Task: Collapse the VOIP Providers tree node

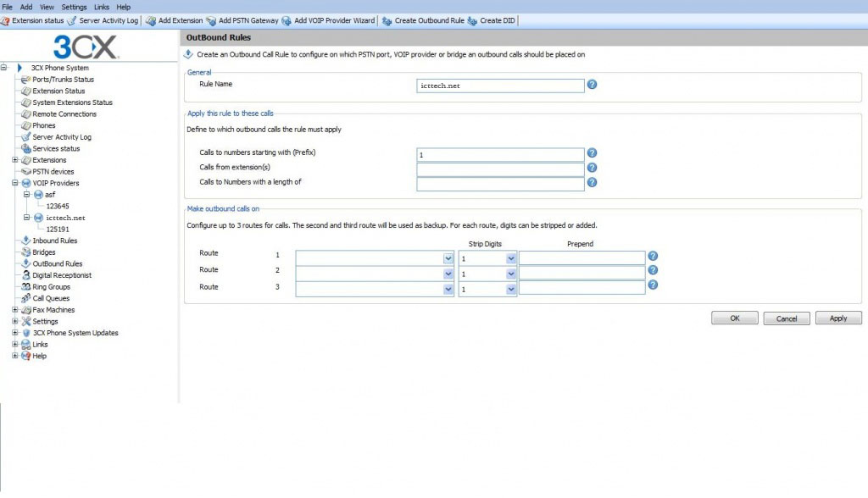Action: (x=15, y=183)
